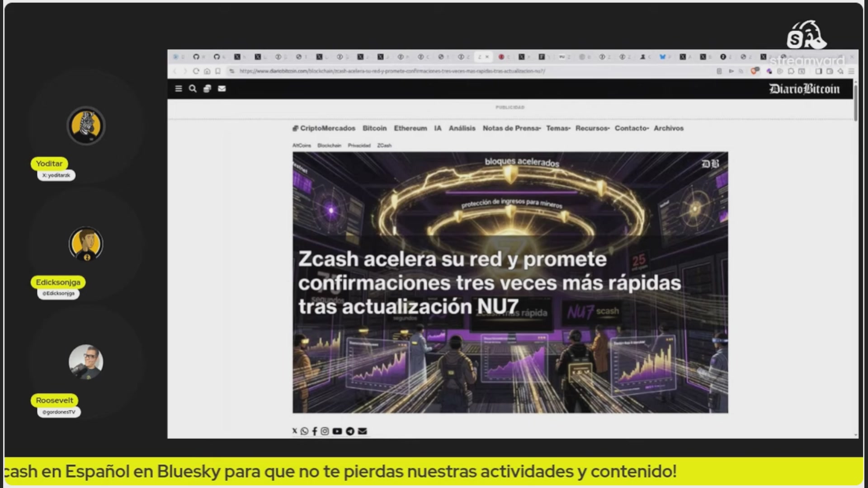Open the AltCoins category tag

click(302, 145)
